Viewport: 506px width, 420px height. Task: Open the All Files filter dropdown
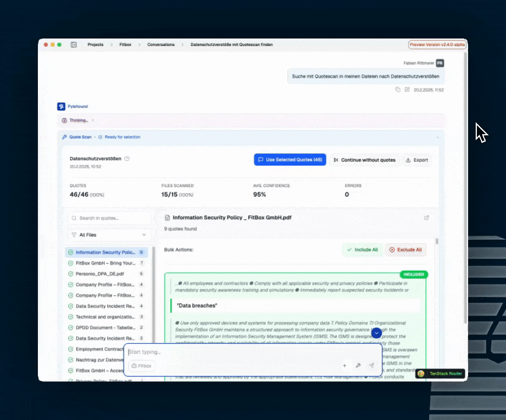pyautogui.click(x=108, y=235)
